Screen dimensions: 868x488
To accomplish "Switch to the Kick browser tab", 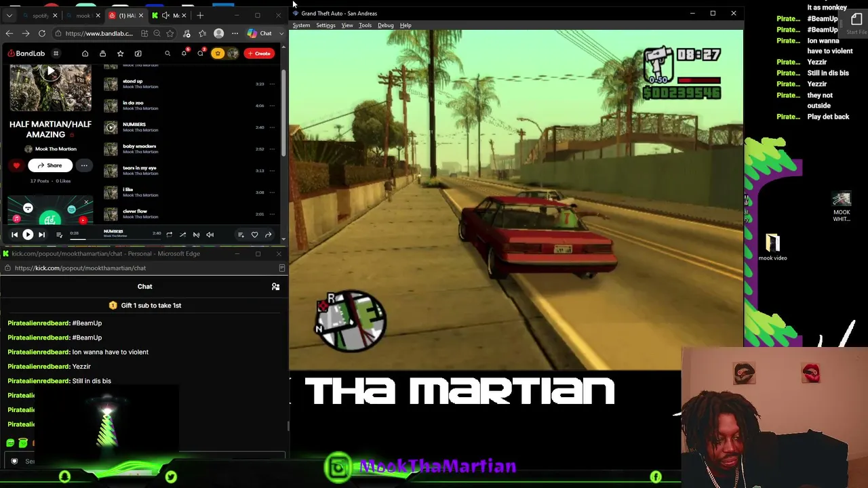I will (x=170, y=16).
